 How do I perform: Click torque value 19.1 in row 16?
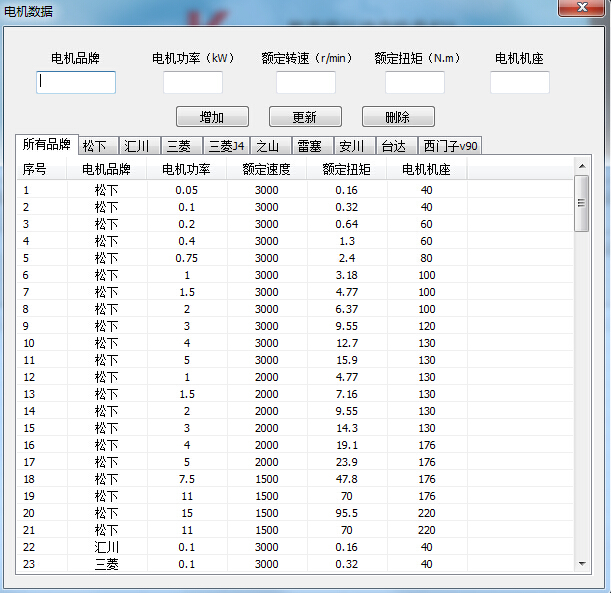(x=347, y=445)
